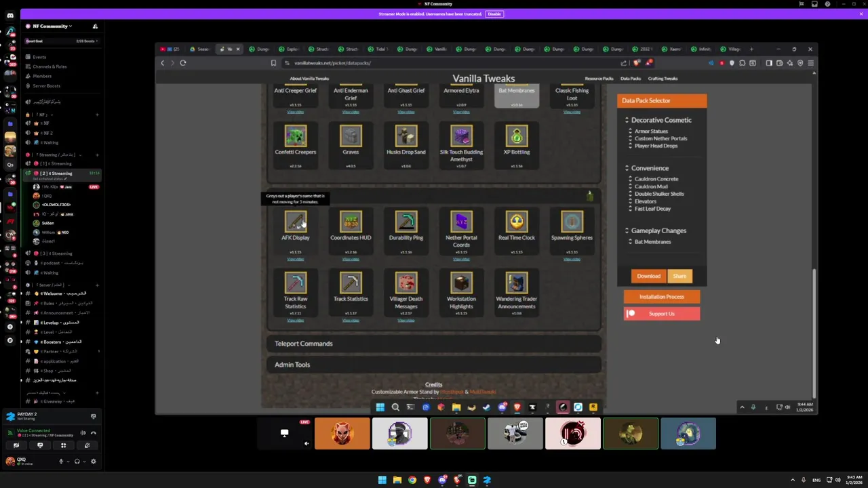This screenshot has width=868, height=488.
Task: Open noise suppression settings in voice panel
Action: pyautogui.click(x=83, y=432)
